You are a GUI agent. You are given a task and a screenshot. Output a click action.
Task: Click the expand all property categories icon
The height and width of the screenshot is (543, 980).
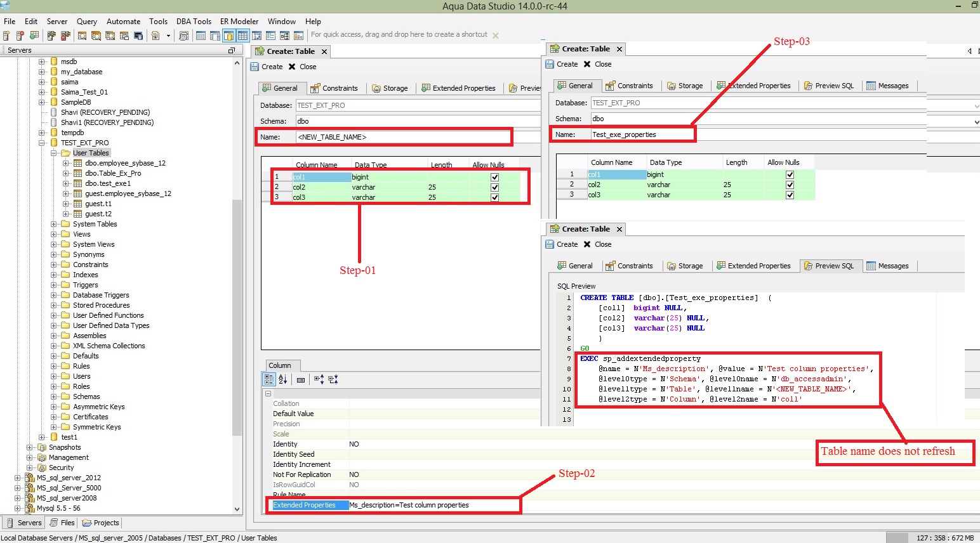[x=319, y=379]
